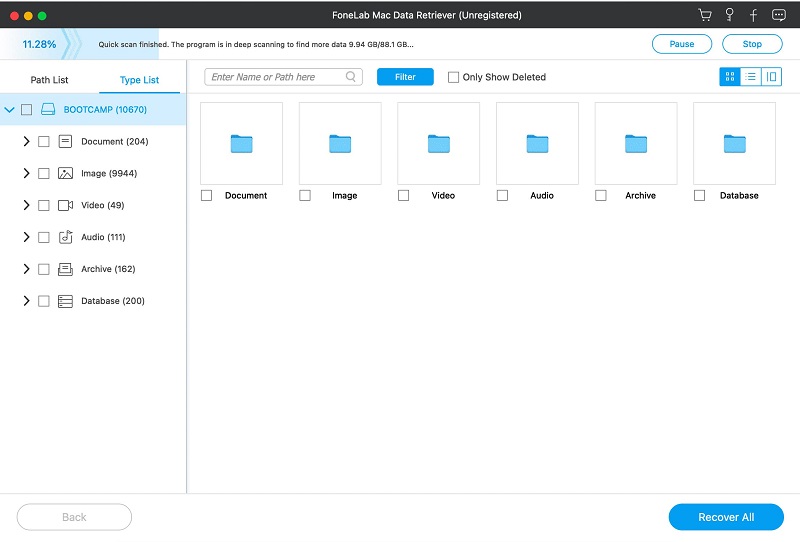
Task: Check the Audio (111) sidebar checkbox
Action: pos(44,237)
